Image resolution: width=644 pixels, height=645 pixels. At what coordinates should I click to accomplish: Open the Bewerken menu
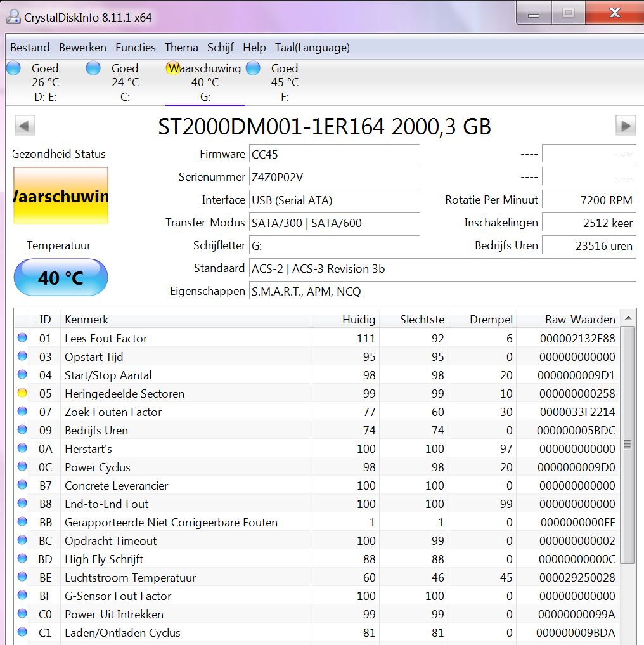point(82,48)
